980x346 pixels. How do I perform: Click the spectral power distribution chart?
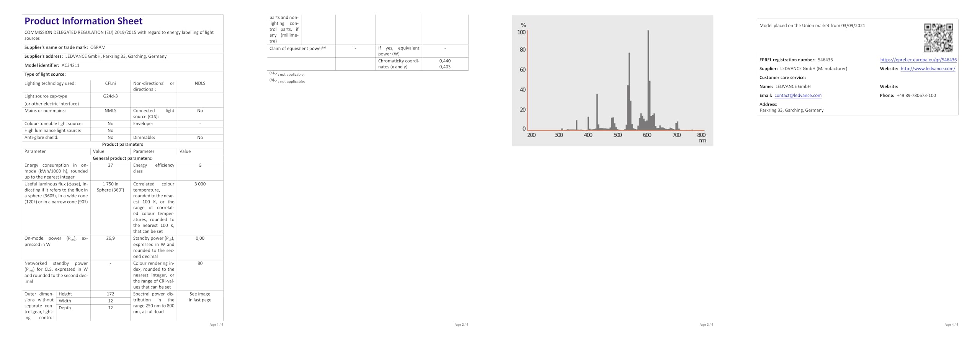(612, 81)
